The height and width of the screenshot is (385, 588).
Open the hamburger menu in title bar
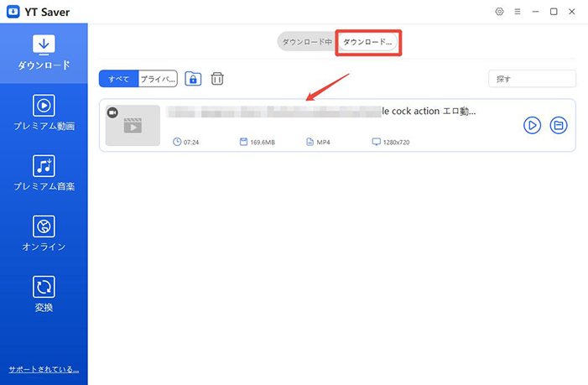[x=518, y=12]
